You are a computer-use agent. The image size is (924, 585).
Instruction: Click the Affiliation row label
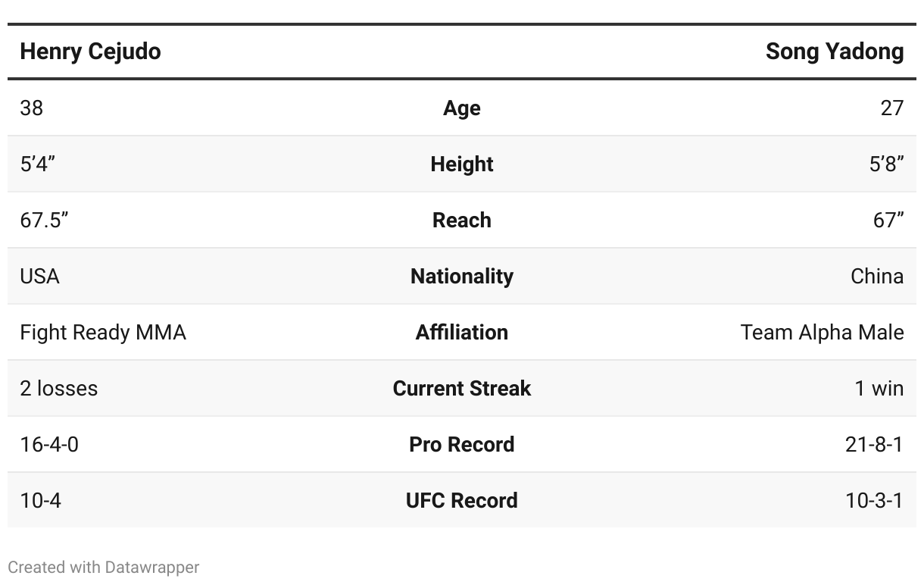[461, 333]
